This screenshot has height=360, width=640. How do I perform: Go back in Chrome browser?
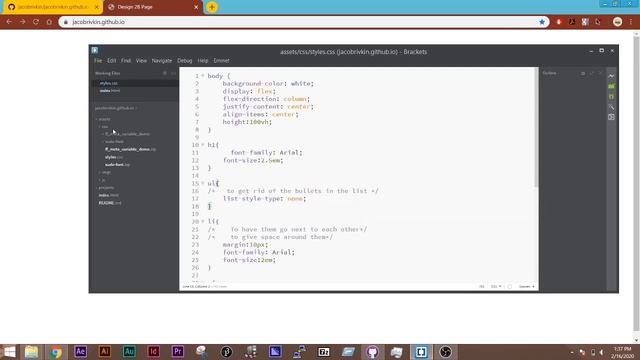9,22
